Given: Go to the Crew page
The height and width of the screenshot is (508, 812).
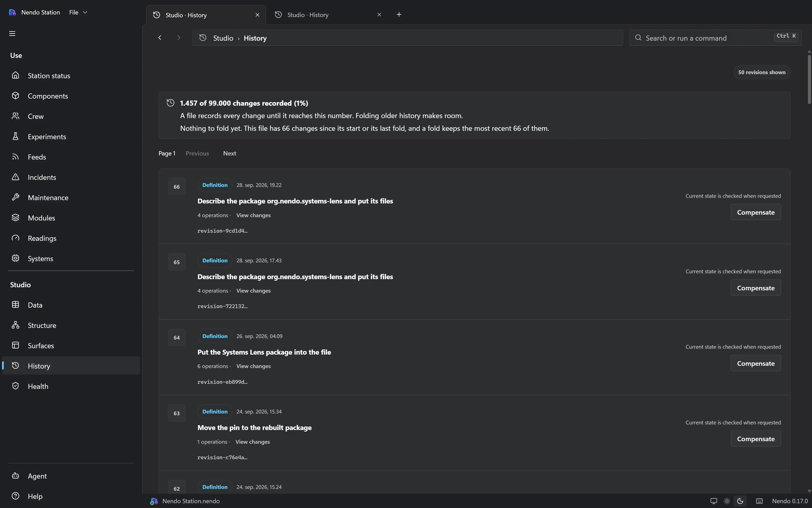Looking at the screenshot, I should (x=71, y=116).
